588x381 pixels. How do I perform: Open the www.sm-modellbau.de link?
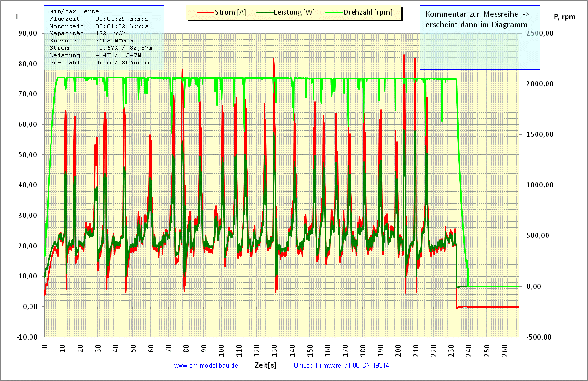(x=206, y=366)
